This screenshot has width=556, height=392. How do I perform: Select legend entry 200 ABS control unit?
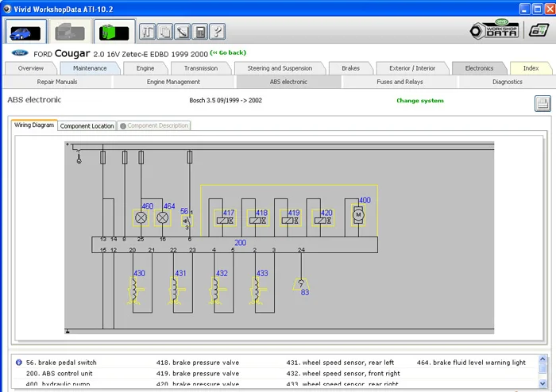(60, 373)
